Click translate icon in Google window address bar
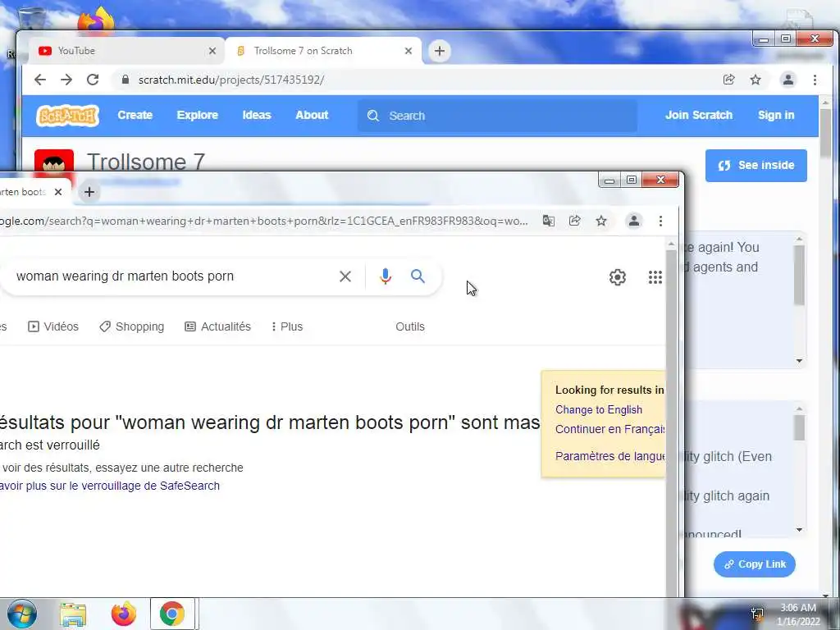 (x=548, y=221)
